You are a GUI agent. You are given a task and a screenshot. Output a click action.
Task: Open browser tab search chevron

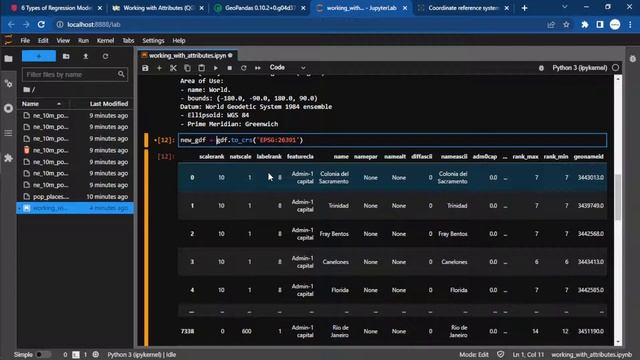[564, 7]
